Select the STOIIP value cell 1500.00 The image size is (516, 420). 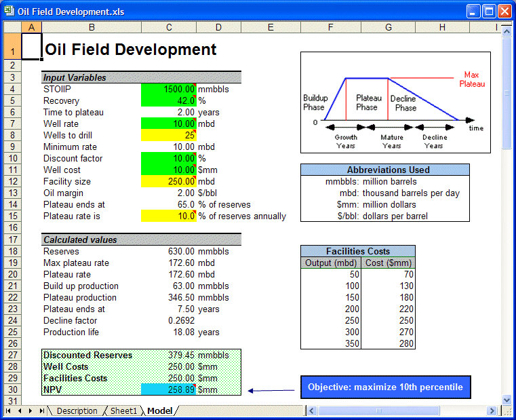coord(169,90)
